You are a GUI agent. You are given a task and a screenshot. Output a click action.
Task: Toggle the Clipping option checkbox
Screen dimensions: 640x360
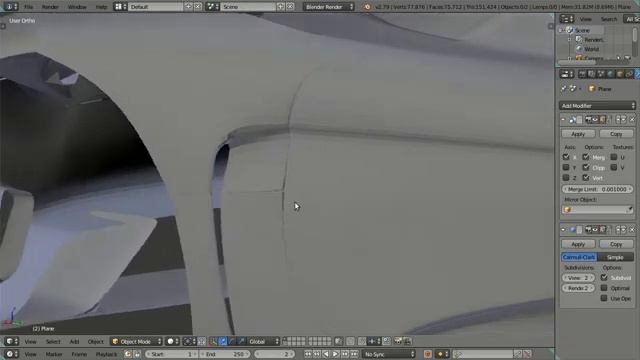[586, 167]
